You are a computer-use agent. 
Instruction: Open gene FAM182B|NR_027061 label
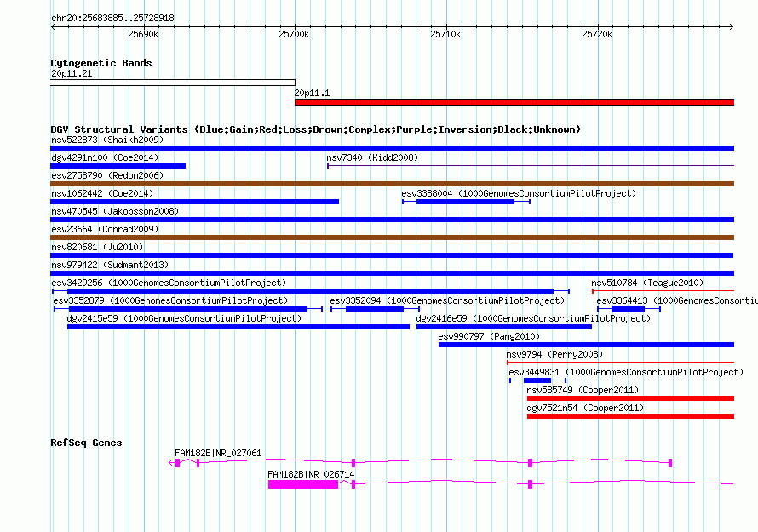click(x=218, y=453)
